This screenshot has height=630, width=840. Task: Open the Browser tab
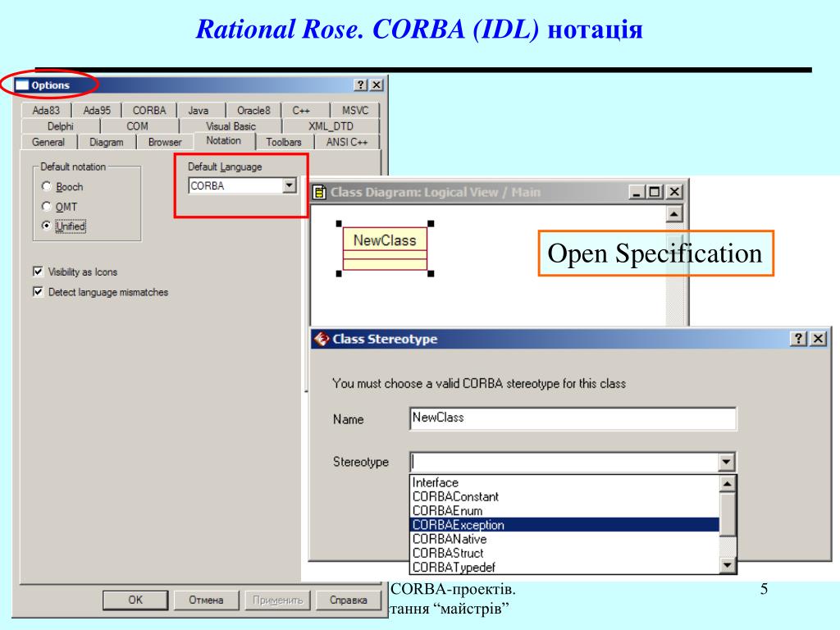165,143
